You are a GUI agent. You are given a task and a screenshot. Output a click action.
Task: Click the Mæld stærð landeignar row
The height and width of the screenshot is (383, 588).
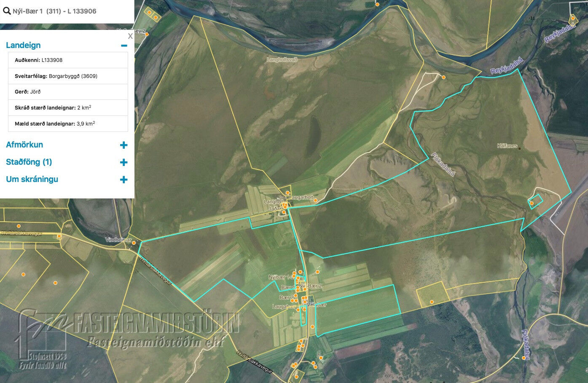pos(68,124)
